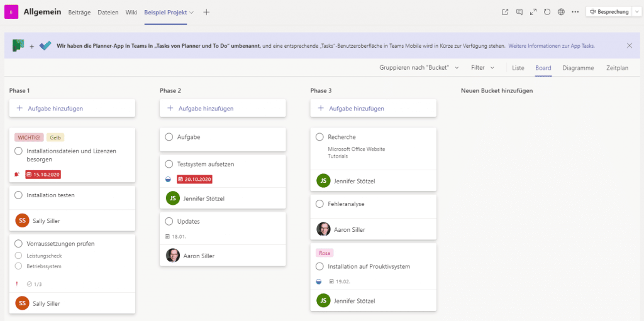
Task: Click Neuen Bucket hinzufügen
Action: click(x=497, y=90)
